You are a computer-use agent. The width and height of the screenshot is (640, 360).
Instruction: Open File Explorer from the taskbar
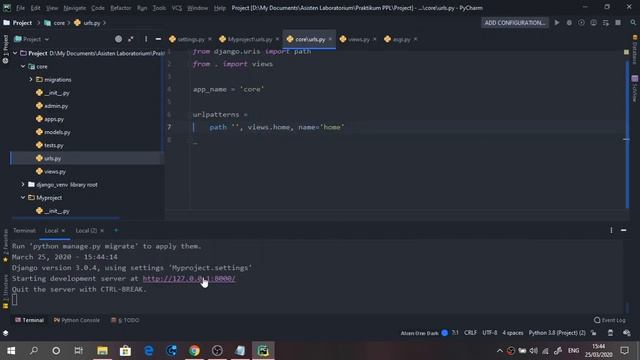point(102,351)
